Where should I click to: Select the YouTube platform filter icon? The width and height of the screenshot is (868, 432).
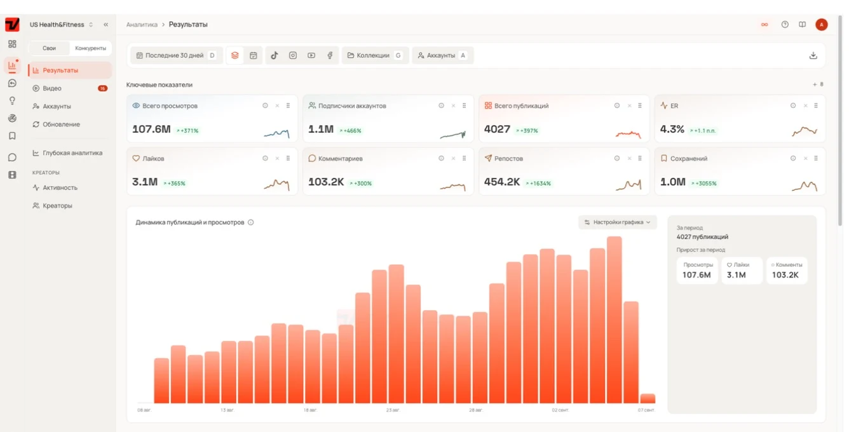(311, 55)
